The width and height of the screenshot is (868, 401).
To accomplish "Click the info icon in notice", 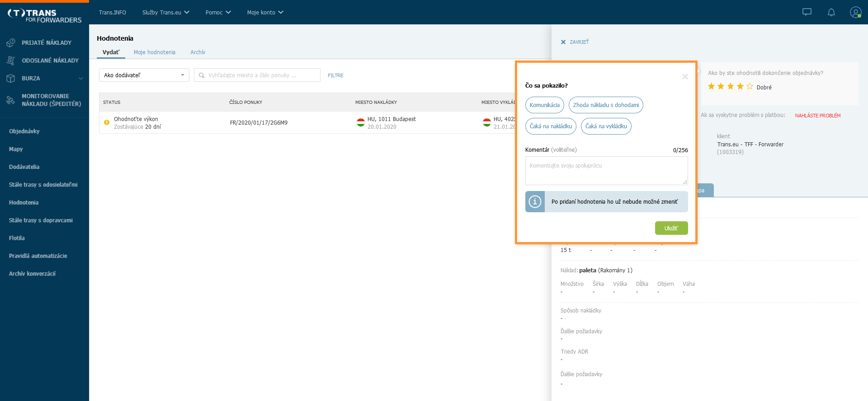I will point(535,201).
